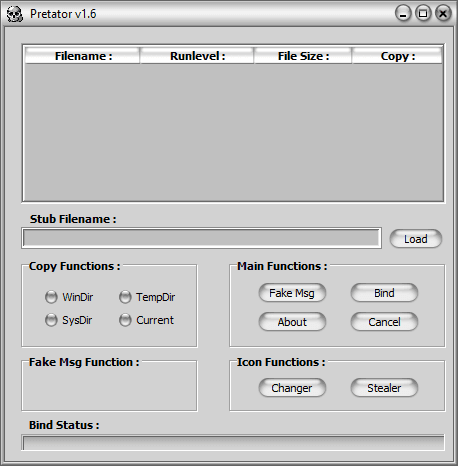
Task: Minimize the Pretator window
Action: (x=403, y=14)
